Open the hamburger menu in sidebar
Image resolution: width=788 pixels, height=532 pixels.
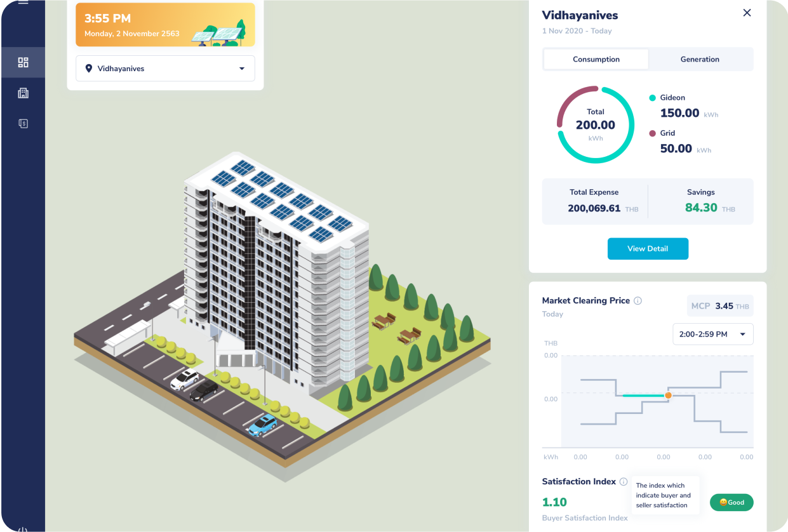click(x=23, y=3)
